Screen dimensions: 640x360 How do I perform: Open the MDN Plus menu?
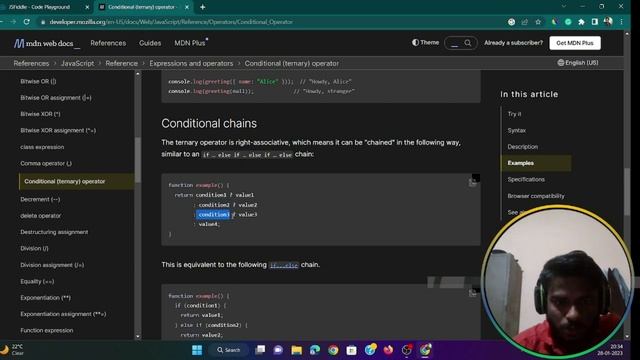click(x=190, y=43)
